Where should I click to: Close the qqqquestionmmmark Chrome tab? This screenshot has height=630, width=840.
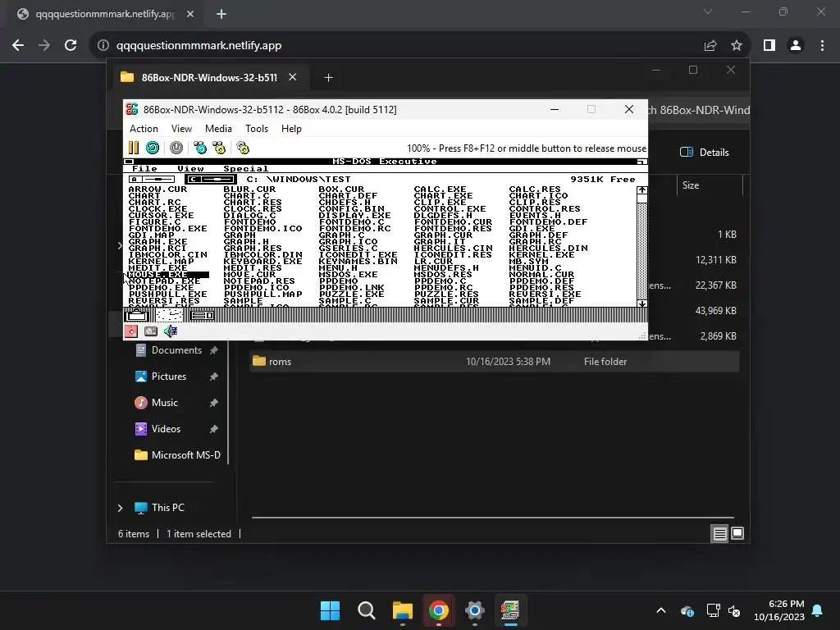point(190,14)
